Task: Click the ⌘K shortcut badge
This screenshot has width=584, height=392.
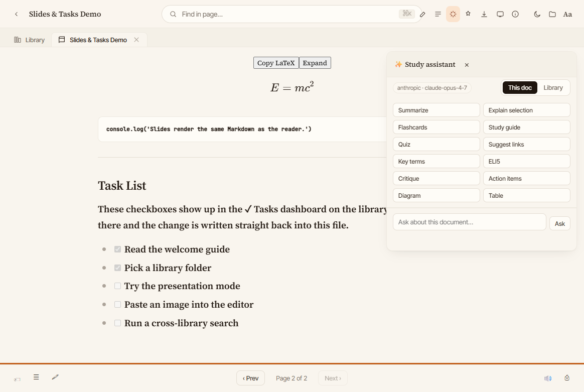Action: (407, 14)
